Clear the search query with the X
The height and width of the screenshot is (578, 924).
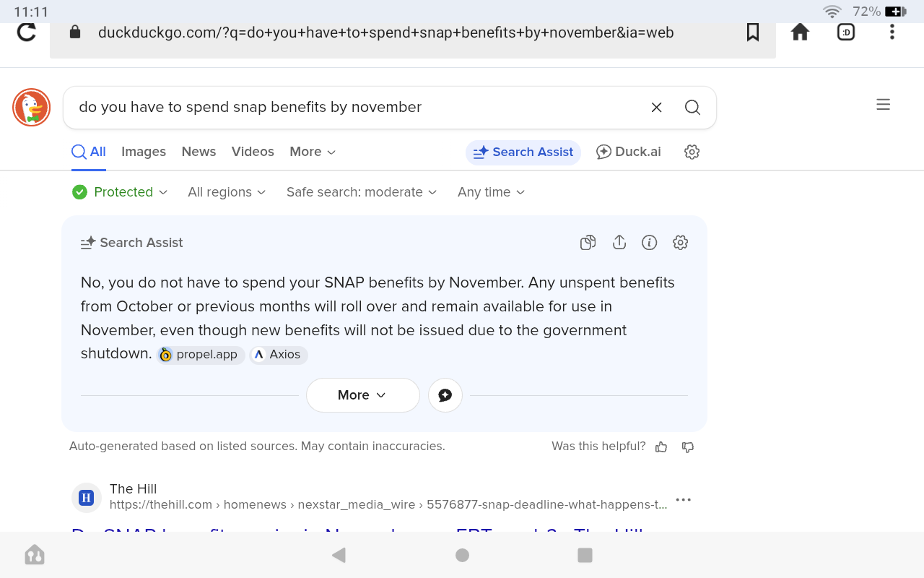click(656, 108)
